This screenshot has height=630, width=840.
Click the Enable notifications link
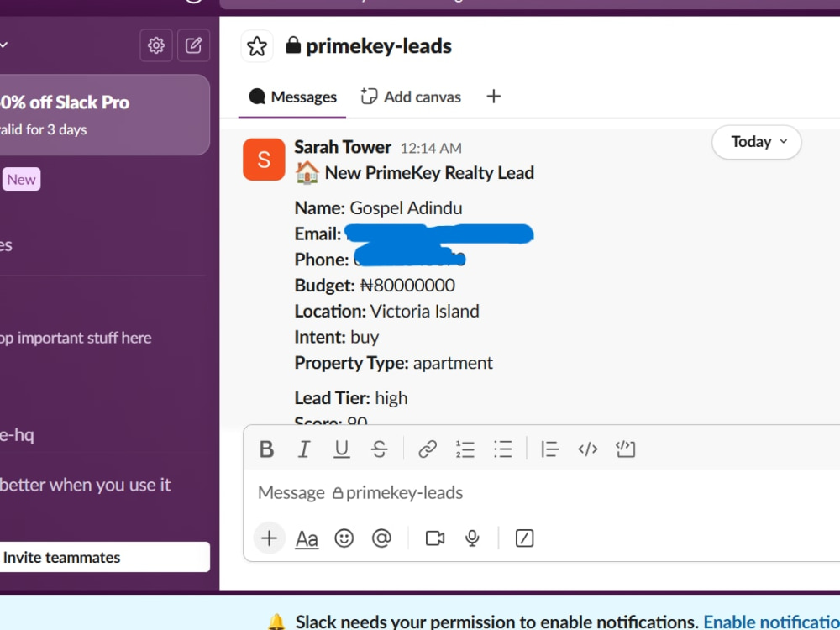point(771,622)
